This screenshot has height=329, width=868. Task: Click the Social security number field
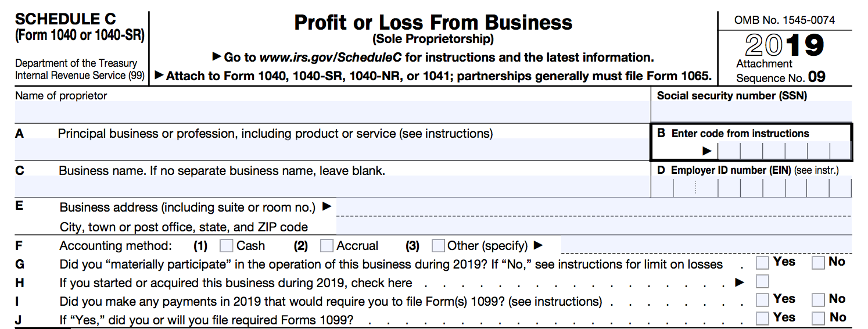click(x=751, y=112)
